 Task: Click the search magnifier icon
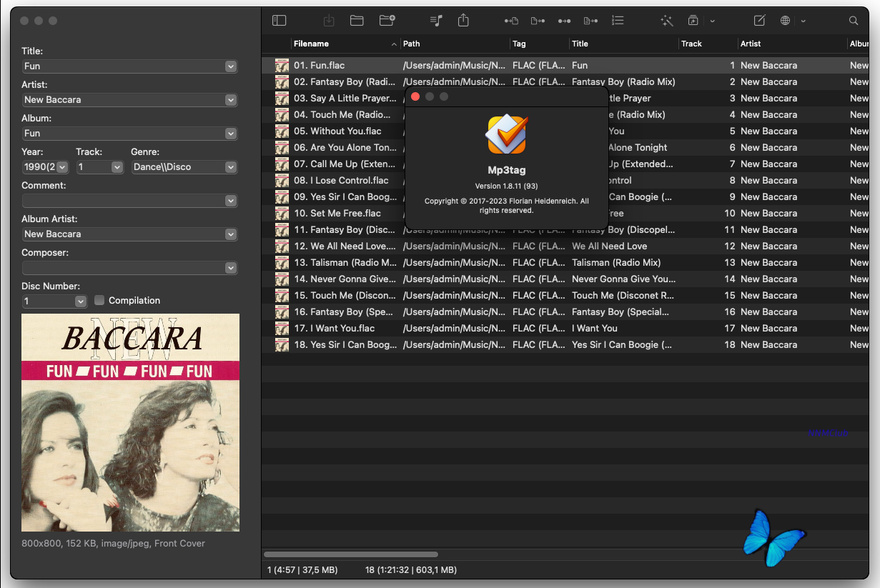854,21
